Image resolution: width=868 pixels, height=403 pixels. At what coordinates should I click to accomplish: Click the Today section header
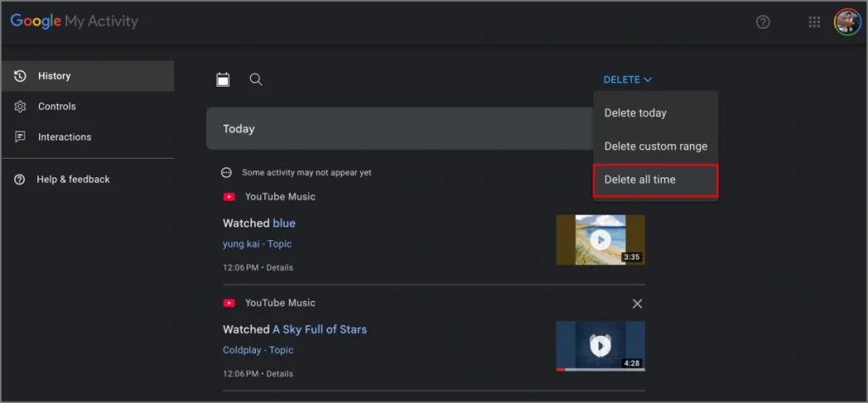(400, 129)
